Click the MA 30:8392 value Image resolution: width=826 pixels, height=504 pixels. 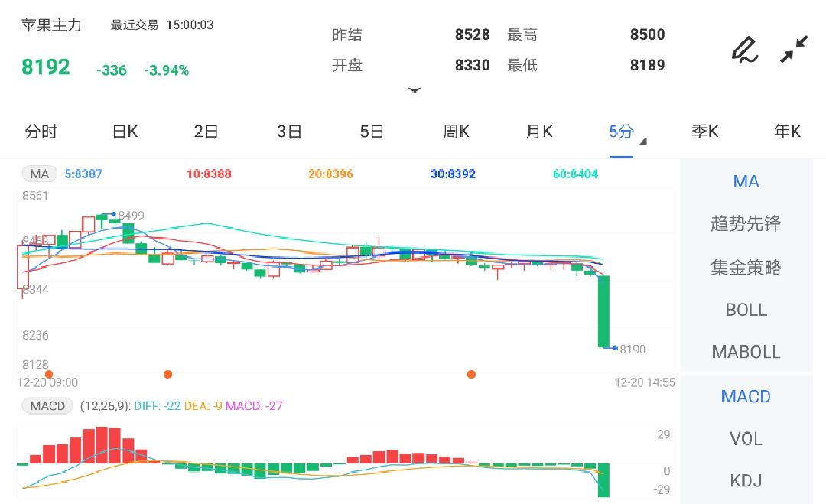(x=453, y=174)
